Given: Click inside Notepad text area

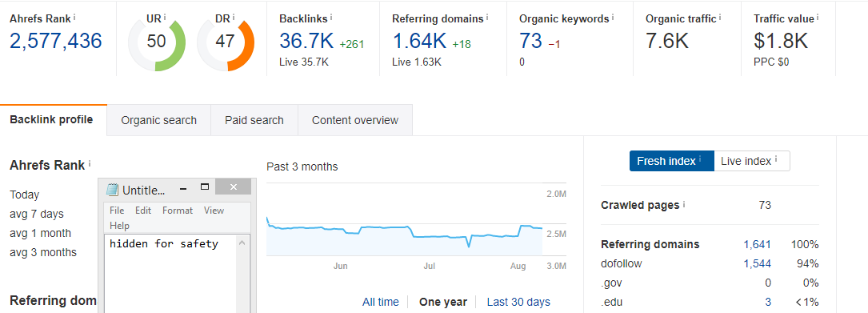Looking at the screenshot, I should click(170, 275).
